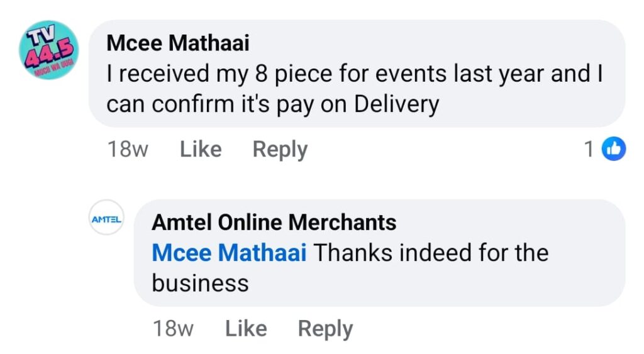Screen dimensions: 644x354
Task: Click the blue Mcee Mathaai mention link
Action: click(x=229, y=253)
